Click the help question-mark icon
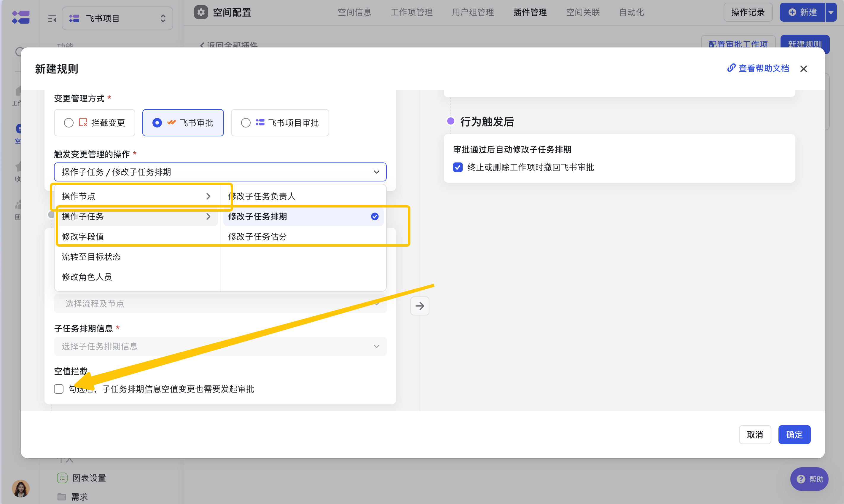The width and height of the screenshot is (844, 504). tap(801, 479)
